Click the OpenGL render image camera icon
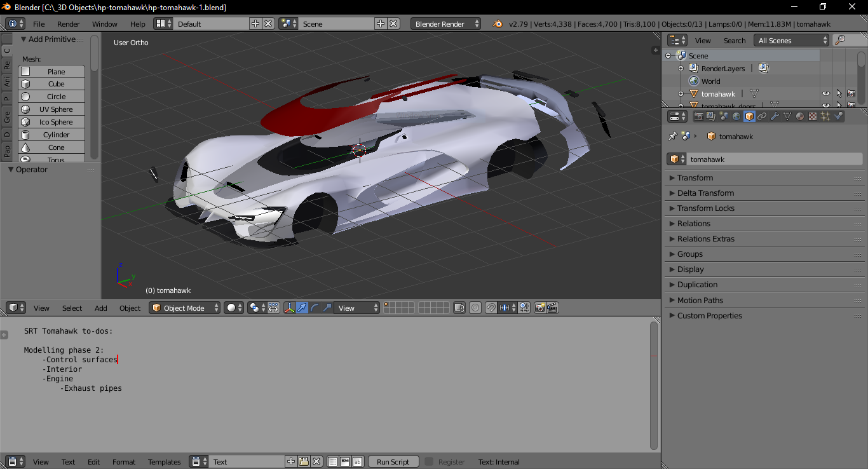Screen dimensions: 868x469 [539, 308]
